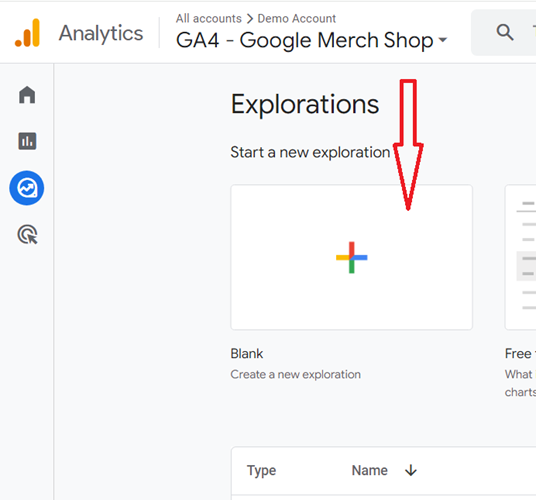Click the All accounts breadcrumb

pos(209,18)
